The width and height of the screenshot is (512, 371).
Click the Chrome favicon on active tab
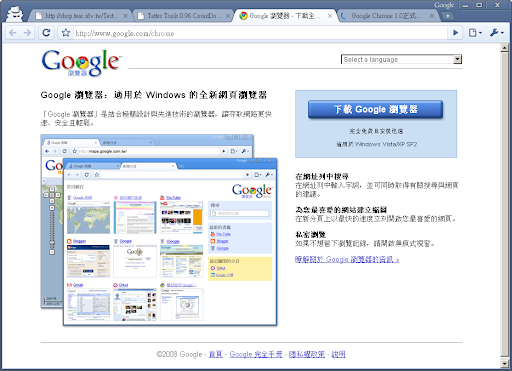pyautogui.click(x=243, y=16)
